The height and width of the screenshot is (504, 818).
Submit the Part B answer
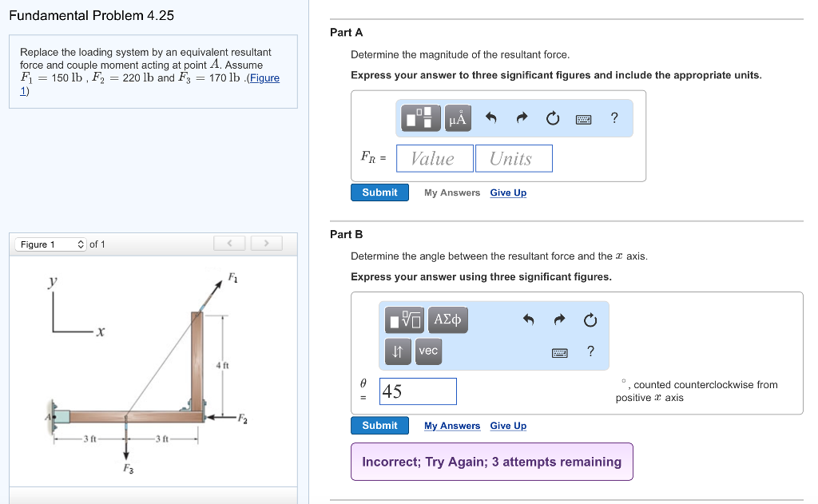tap(379, 425)
